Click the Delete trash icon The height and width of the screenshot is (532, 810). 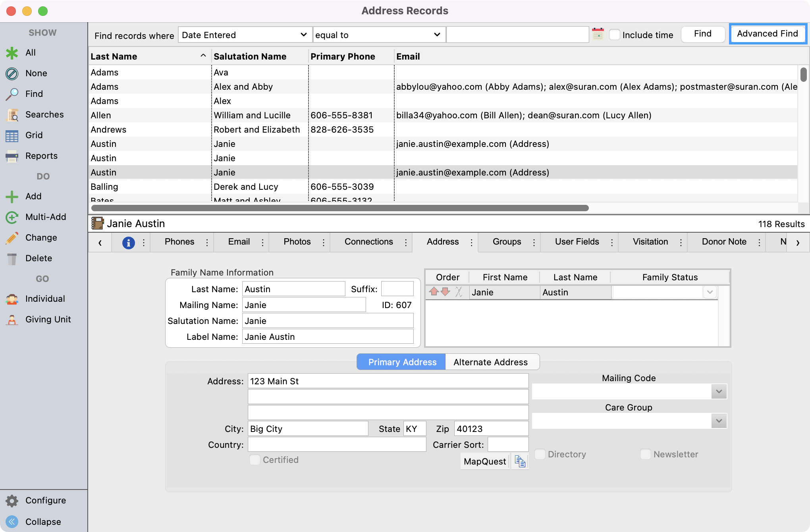[x=12, y=258]
